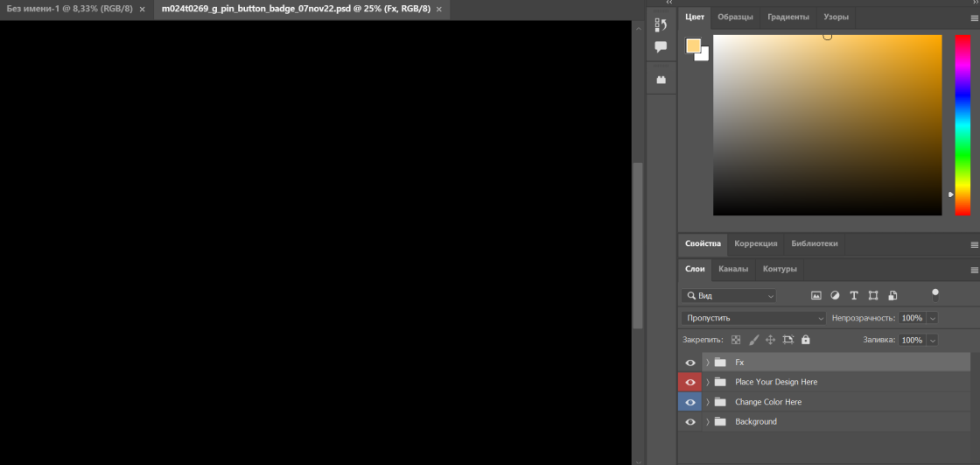Toggle the layer filtering switch
Image resolution: width=980 pixels, height=465 pixels.
click(x=935, y=295)
